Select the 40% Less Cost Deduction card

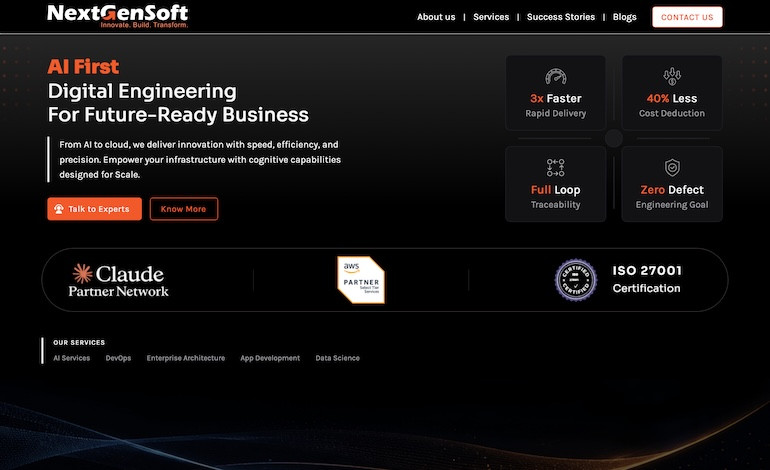[672, 93]
